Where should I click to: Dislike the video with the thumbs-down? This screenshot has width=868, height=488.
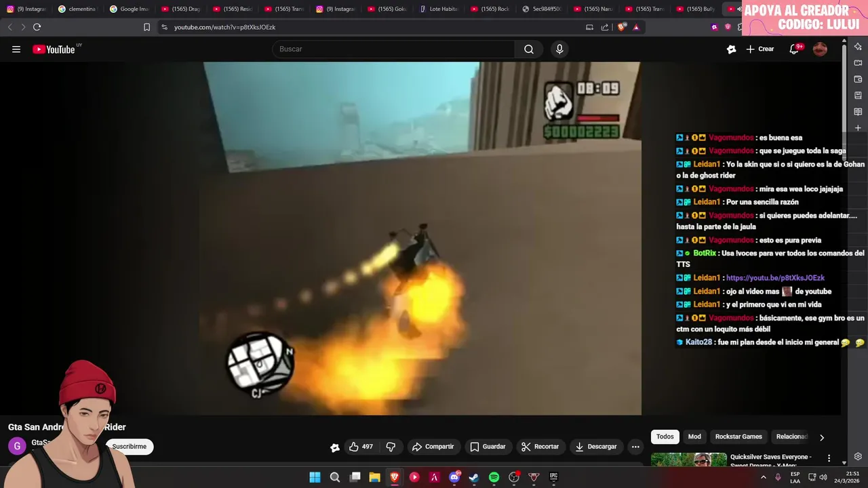[391, 447]
